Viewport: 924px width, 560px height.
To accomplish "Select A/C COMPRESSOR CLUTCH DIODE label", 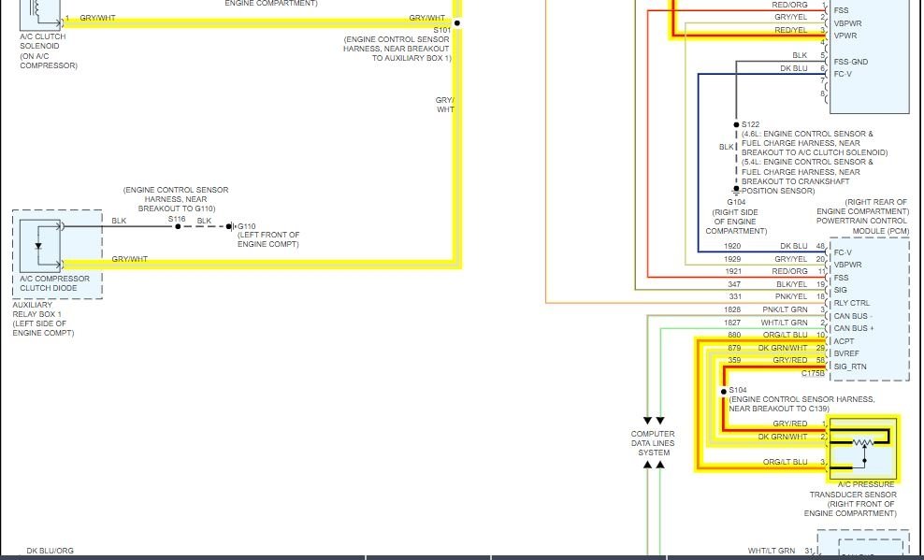I will click(x=55, y=283).
